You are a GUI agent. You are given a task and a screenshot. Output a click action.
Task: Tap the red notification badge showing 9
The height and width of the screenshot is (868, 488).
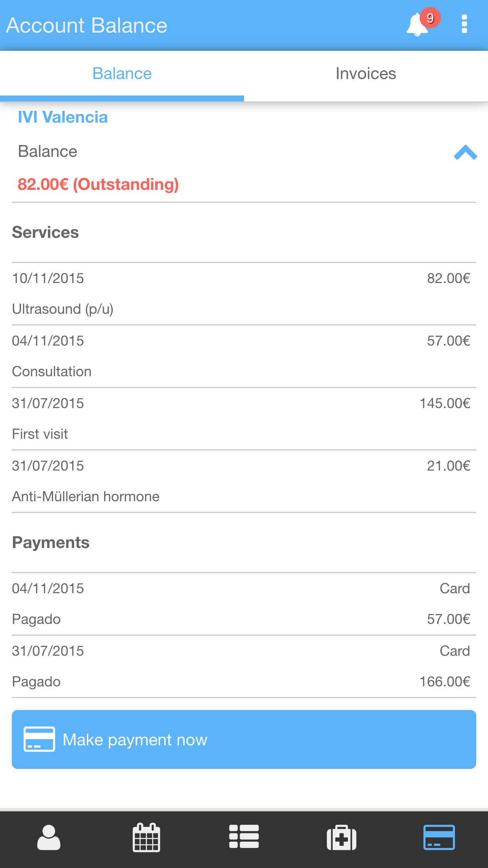pyautogui.click(x=430, y=18)
